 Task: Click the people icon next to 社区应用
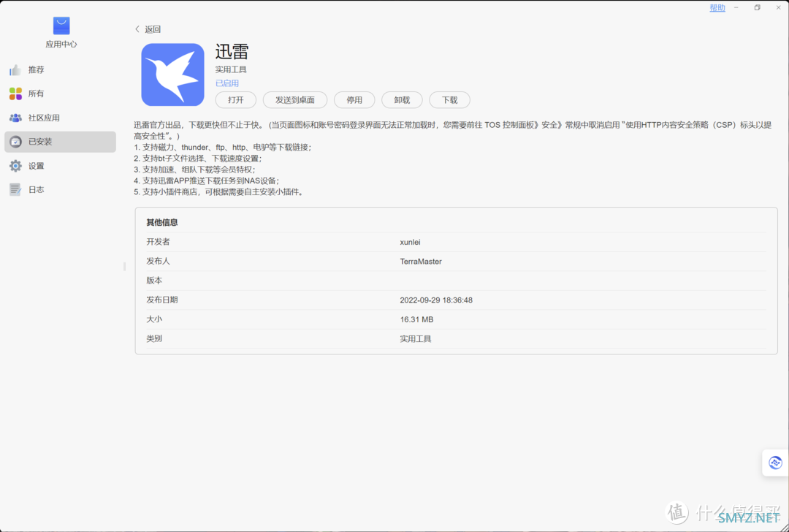[x=15, y=118]
